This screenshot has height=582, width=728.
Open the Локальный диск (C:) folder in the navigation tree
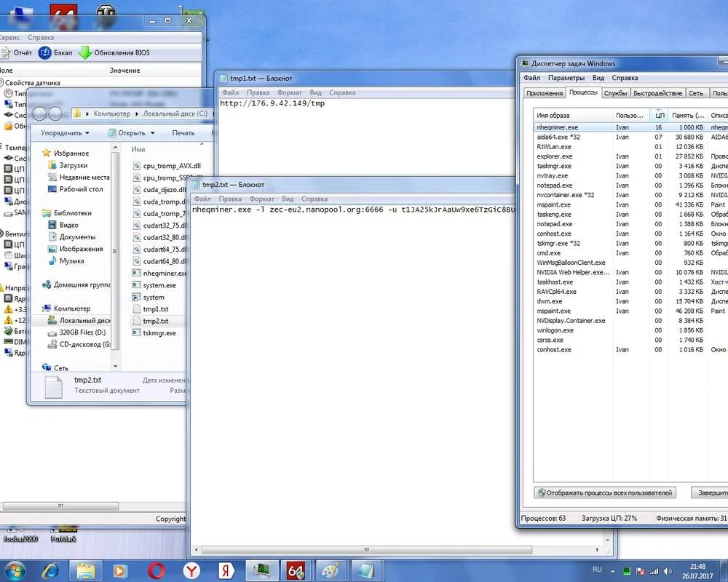pyautogui.click(x=84, y=321)
